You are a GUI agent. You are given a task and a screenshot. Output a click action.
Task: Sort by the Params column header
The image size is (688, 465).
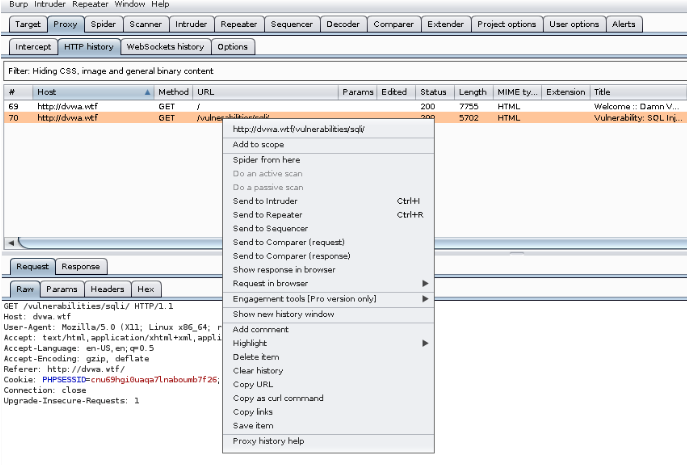click(x=358, y=92)
